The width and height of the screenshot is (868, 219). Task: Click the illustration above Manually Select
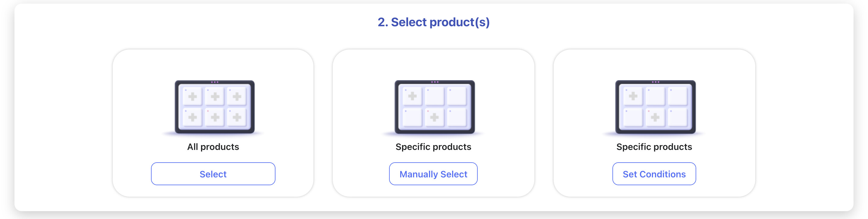434,106
